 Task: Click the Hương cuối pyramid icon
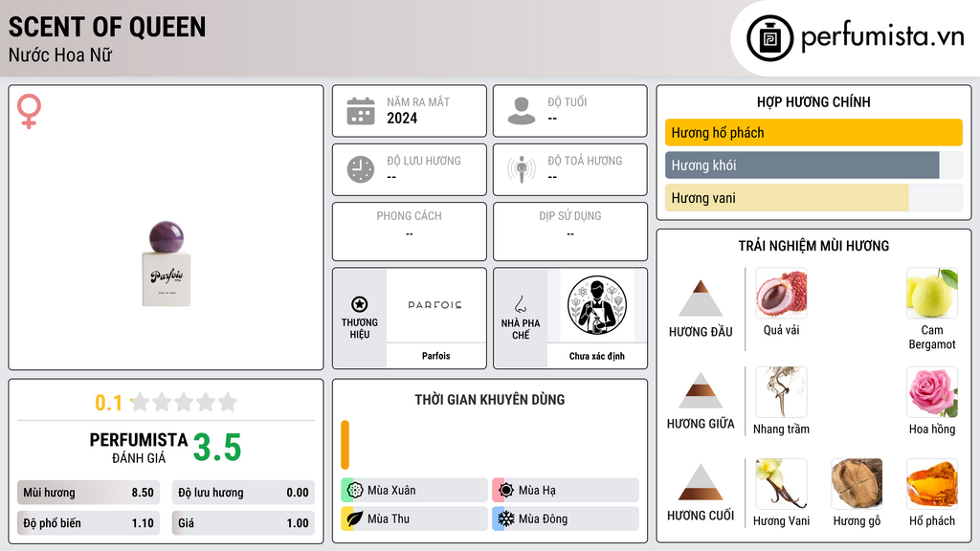click(701, 482)
